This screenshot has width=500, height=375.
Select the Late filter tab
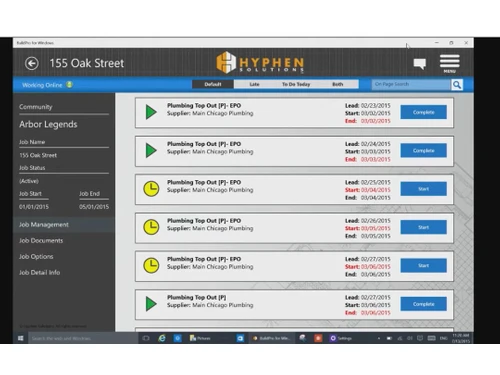(x=254, y=84)
